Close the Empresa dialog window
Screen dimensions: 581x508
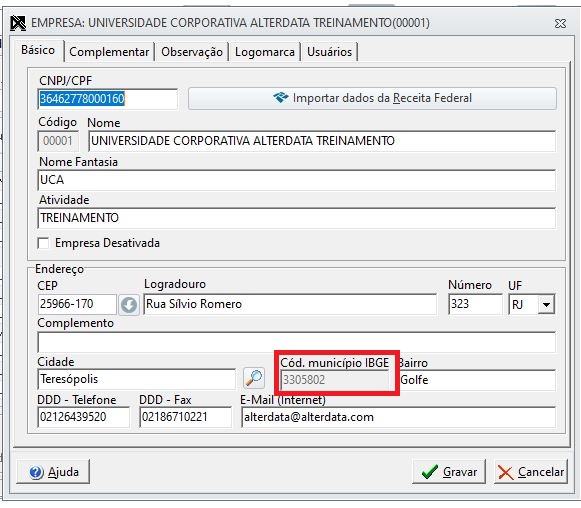[x=560, y=24]
